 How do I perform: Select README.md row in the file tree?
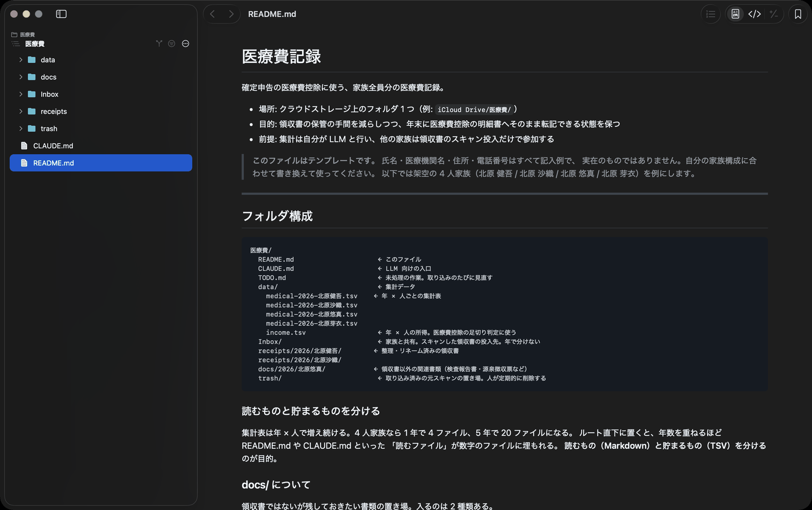pos(101,163)
